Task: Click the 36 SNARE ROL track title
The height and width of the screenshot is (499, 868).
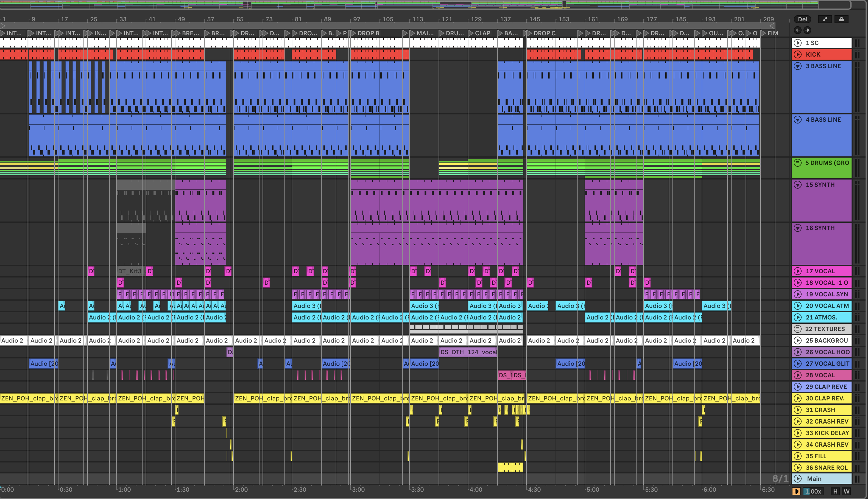Action: point(827,467)
